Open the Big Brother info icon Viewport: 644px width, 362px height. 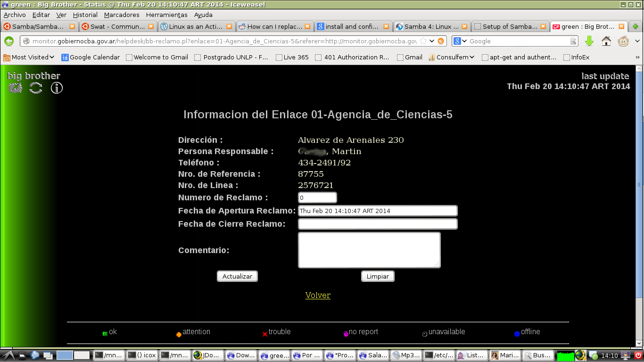pyautogui.click(x=57, y=88)
